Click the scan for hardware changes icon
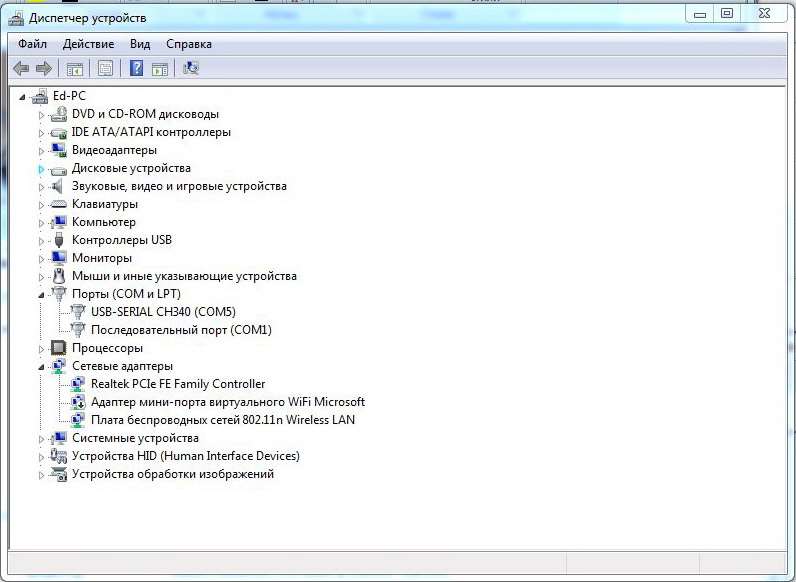The width and height of the screenshot is (796, 582). coord(191,68)
